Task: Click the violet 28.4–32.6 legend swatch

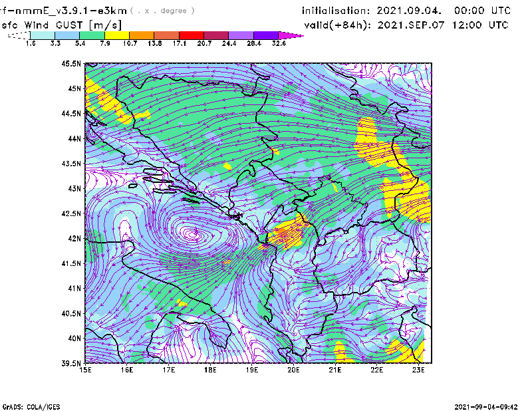Action: pos(265,35)
